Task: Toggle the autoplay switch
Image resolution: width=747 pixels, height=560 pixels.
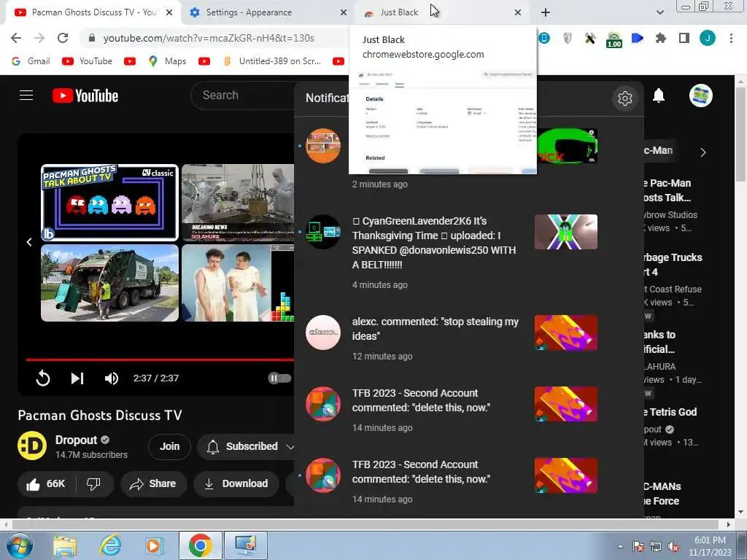Action: pos(279,378)
